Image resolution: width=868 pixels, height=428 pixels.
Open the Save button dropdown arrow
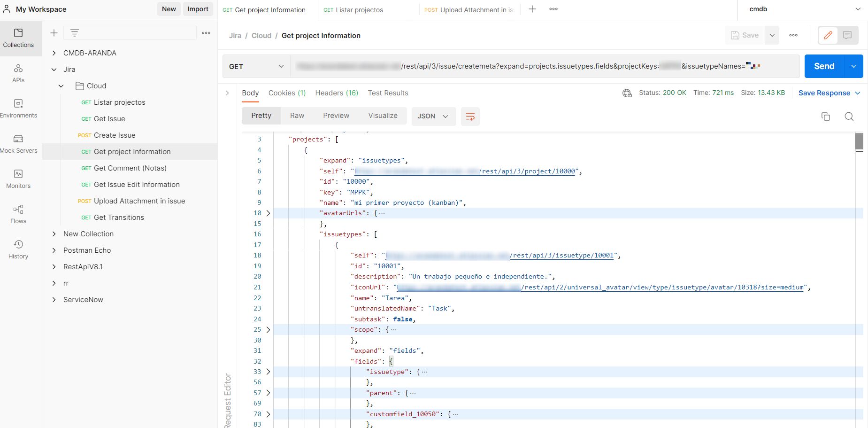coord(772,35)
